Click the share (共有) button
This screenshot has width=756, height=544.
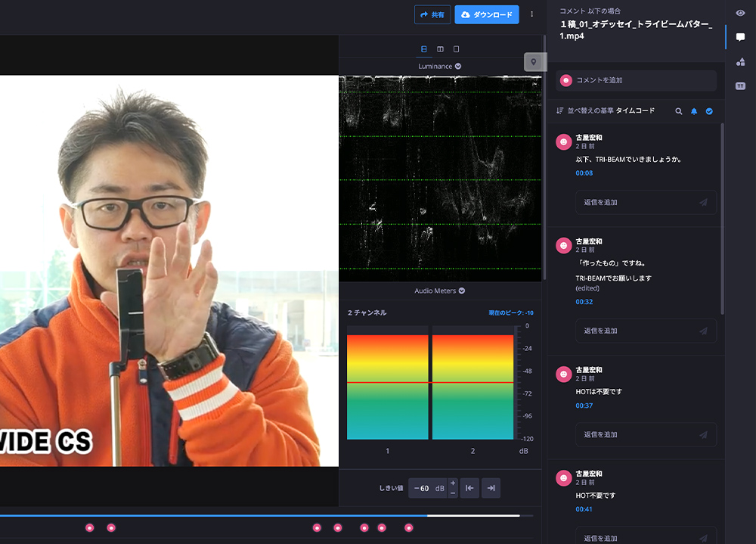point(432,14)
